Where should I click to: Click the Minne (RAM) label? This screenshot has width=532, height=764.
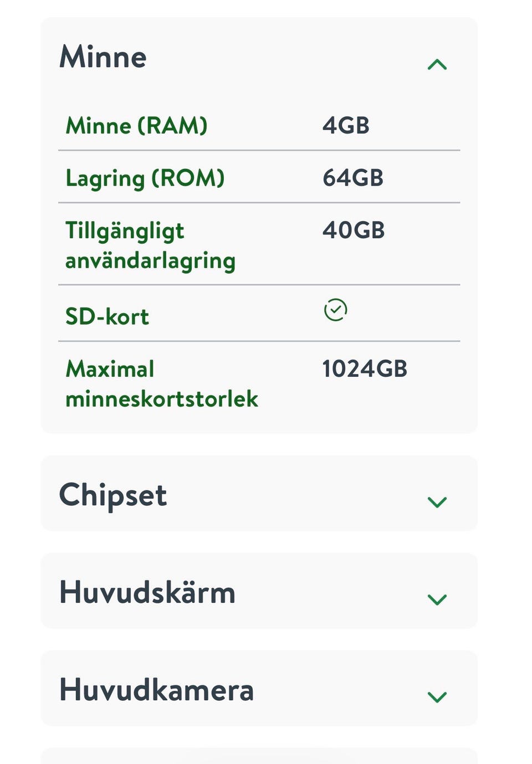pos(136,126)
